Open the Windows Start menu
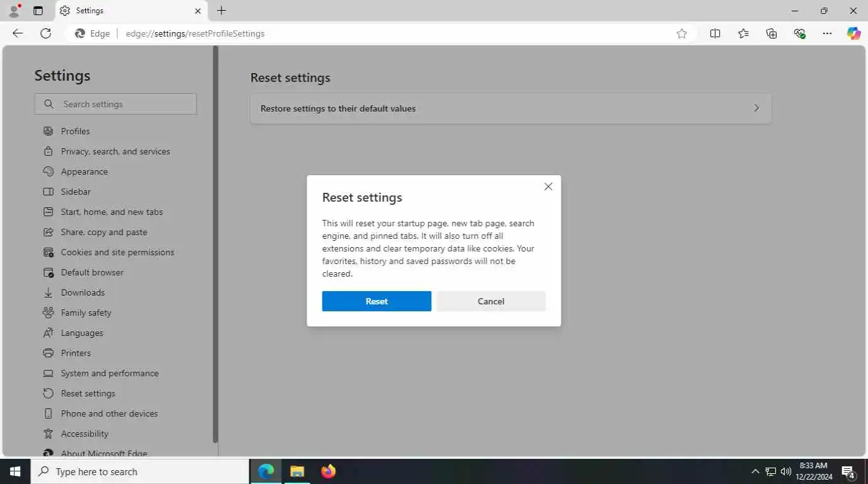 click(x=15, y=471)
